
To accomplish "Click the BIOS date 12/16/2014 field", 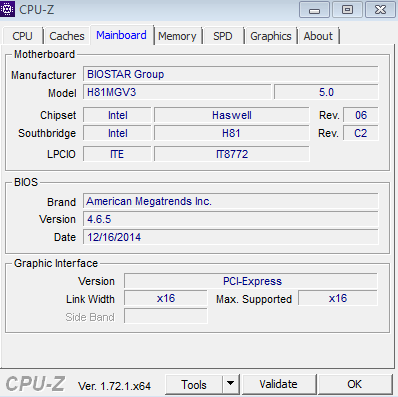I will pos(231,237).
